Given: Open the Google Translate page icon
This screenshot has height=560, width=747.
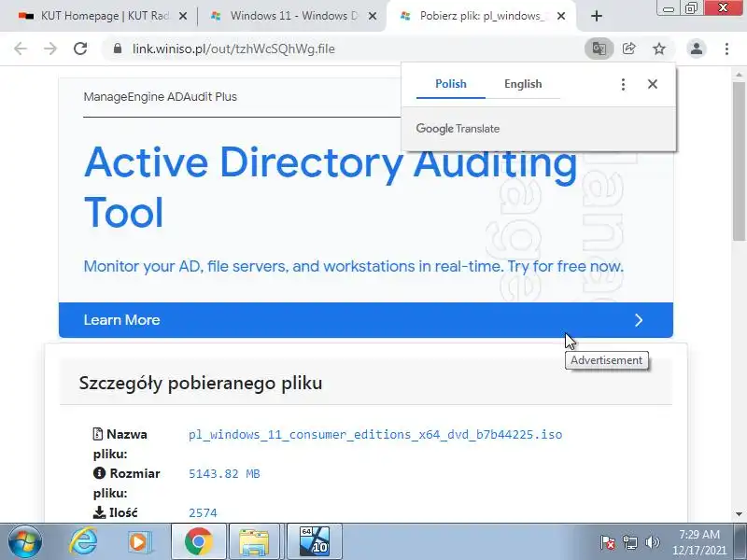Looking at the screenshot, I should tap(599, 49).
